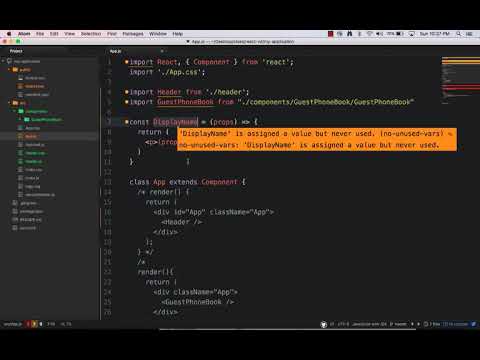Image resolution: width=480 pixels, height=360 pixels.
Task: Click the Project panel header
Action: click(16, 51)
